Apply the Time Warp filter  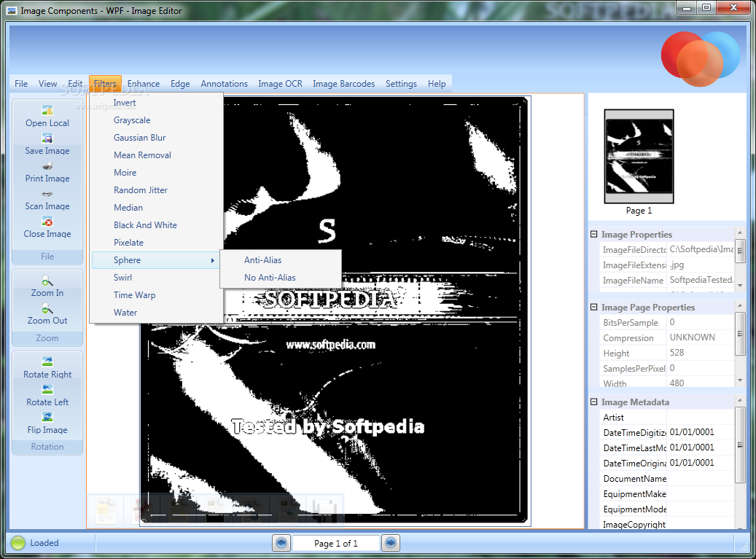tap(157, 295)
